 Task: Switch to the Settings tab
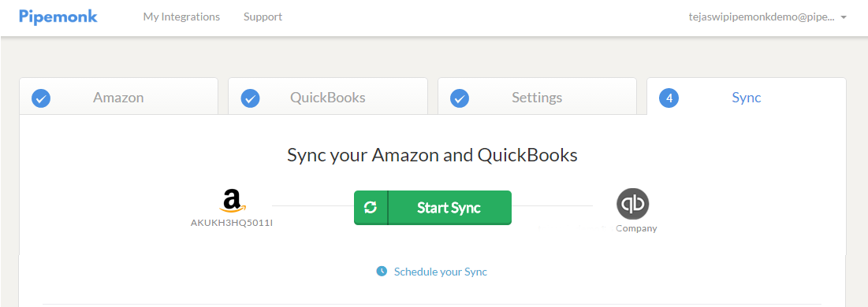[x=537, y=96]
